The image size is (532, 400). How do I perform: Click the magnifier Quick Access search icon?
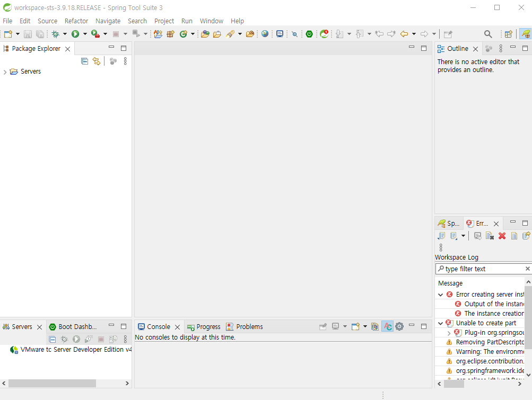click(488, 34)
